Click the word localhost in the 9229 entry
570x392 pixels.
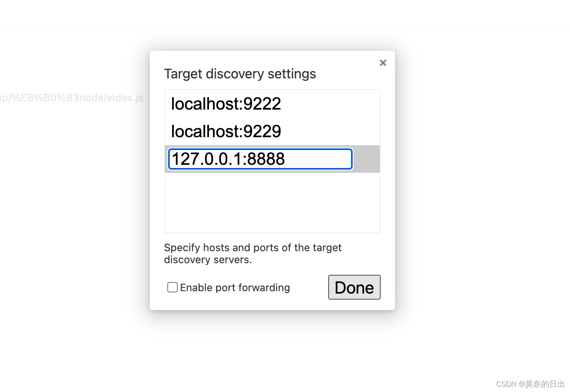205,132
